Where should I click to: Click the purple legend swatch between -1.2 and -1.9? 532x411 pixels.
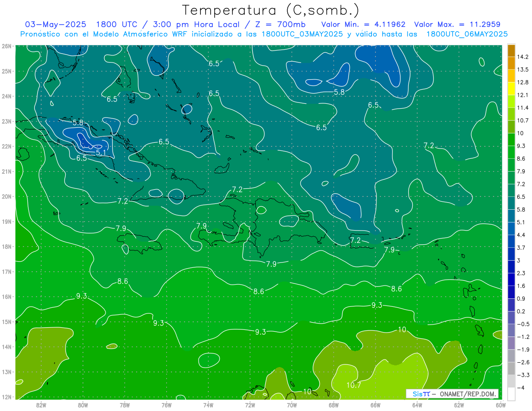(511, 343)
